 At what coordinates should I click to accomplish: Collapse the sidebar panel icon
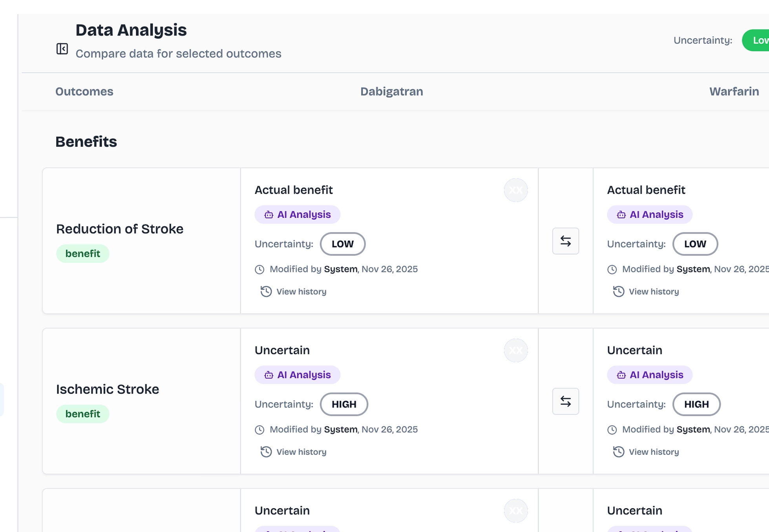62,49
